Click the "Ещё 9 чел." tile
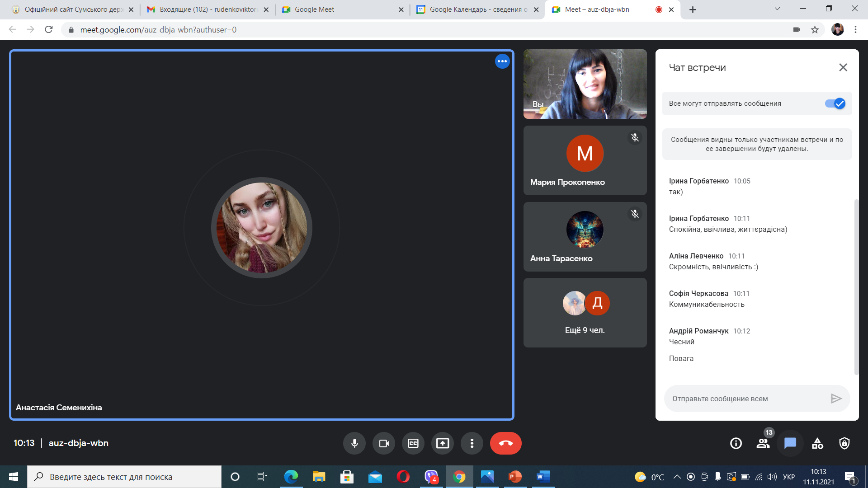Viewport: 868px width, 488px height. pyautogui.click(x=585, y=313)
